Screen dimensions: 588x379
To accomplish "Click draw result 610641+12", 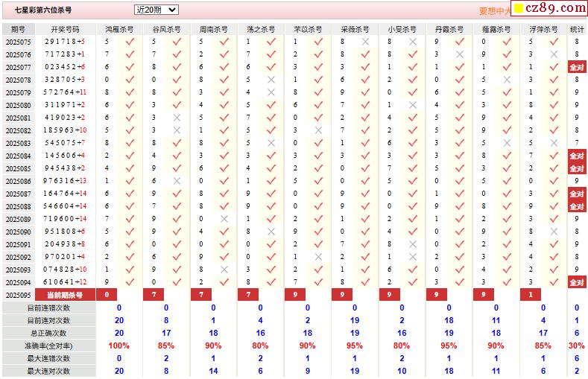I will point(65,282).
